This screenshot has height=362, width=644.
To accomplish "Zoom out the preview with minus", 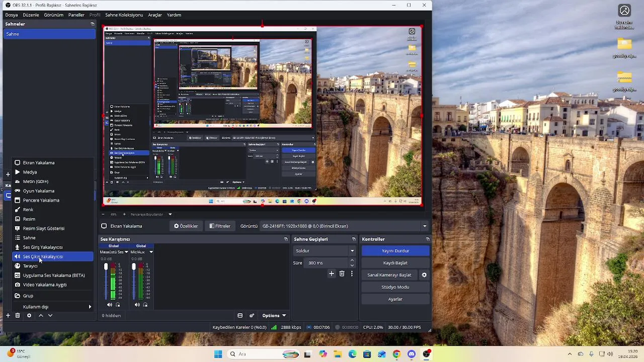I will point(103,214).
